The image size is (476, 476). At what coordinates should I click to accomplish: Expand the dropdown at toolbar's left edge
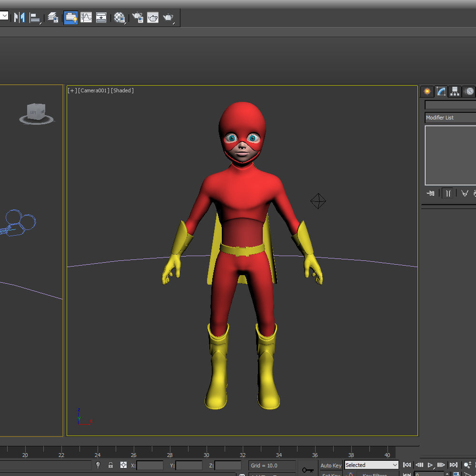point(4,16)
